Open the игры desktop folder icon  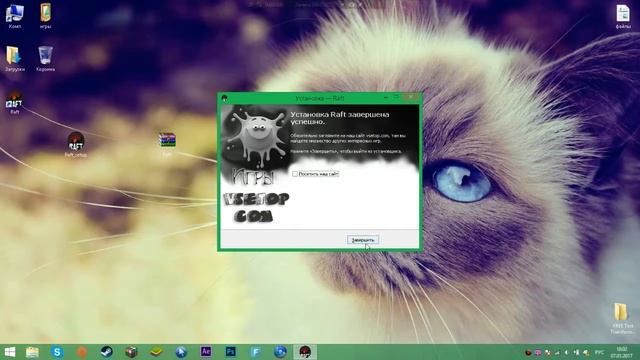point(45,16)
